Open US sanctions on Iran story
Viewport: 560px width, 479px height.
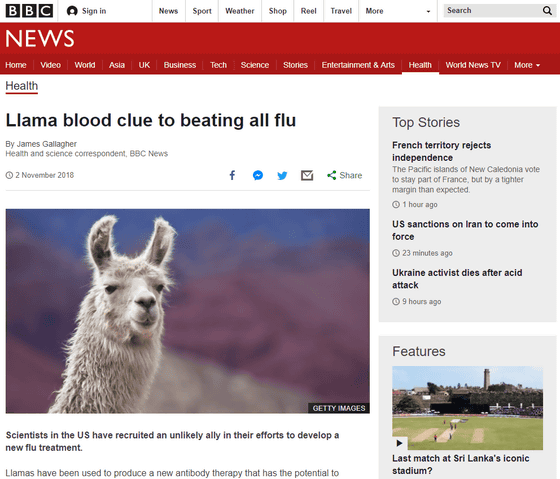coord(465,230)
